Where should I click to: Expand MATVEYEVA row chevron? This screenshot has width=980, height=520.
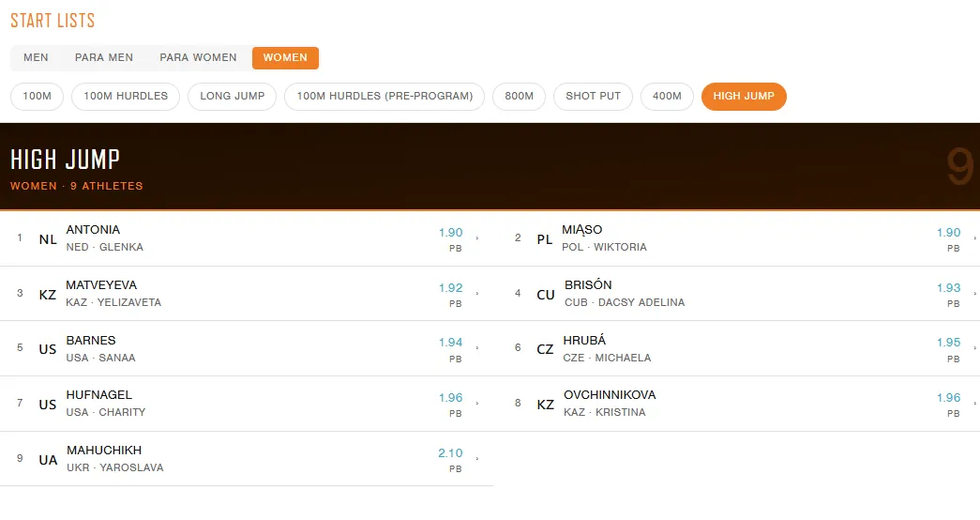tap(477, 293)
